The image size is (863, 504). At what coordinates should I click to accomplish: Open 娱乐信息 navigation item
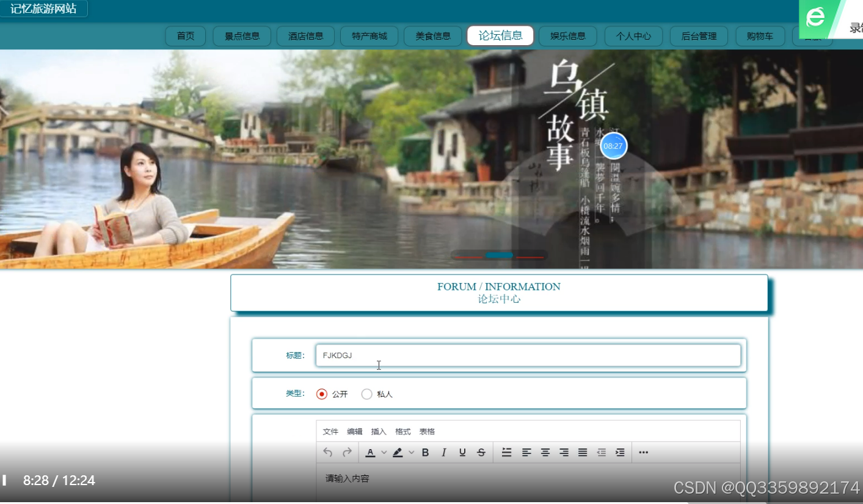568,36
